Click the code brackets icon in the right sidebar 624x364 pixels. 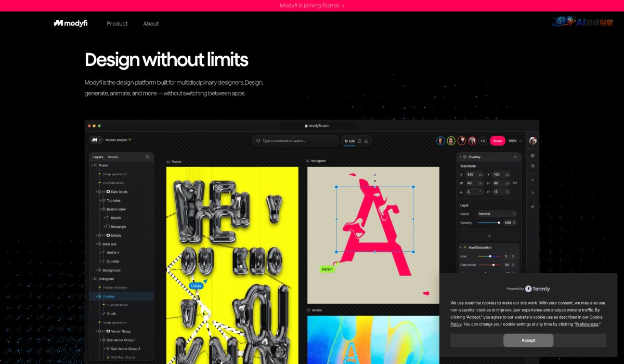pyautogui.click(x=532, y=206)
